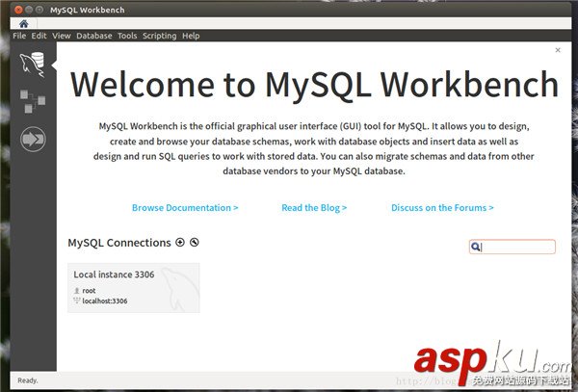The height and width of the screenshot is (392, 578).
Task: Open the Home tab icon
Action: (x=24, y=24)
